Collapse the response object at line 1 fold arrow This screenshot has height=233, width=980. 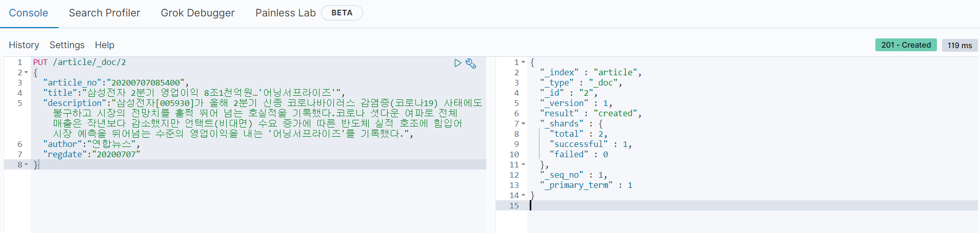[524, 62]
